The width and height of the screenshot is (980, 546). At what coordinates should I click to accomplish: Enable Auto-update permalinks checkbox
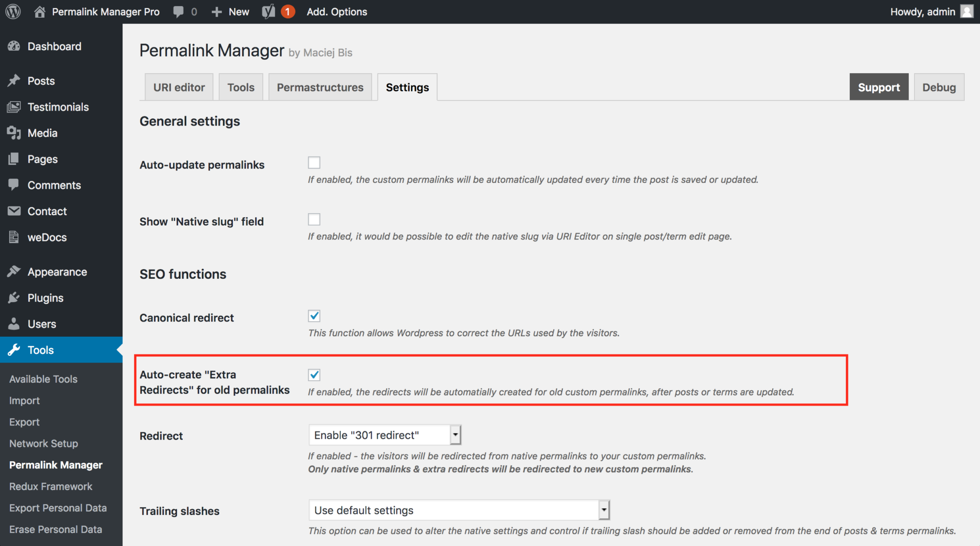coord(314,163)
